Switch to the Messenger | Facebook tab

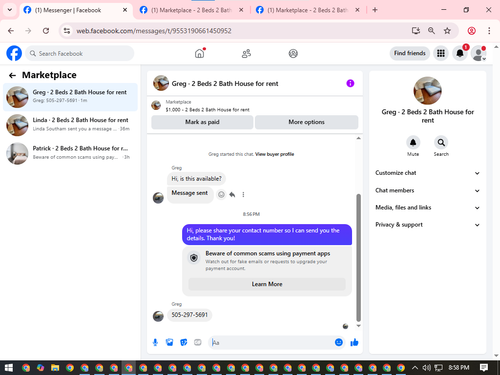coord(75,10)
